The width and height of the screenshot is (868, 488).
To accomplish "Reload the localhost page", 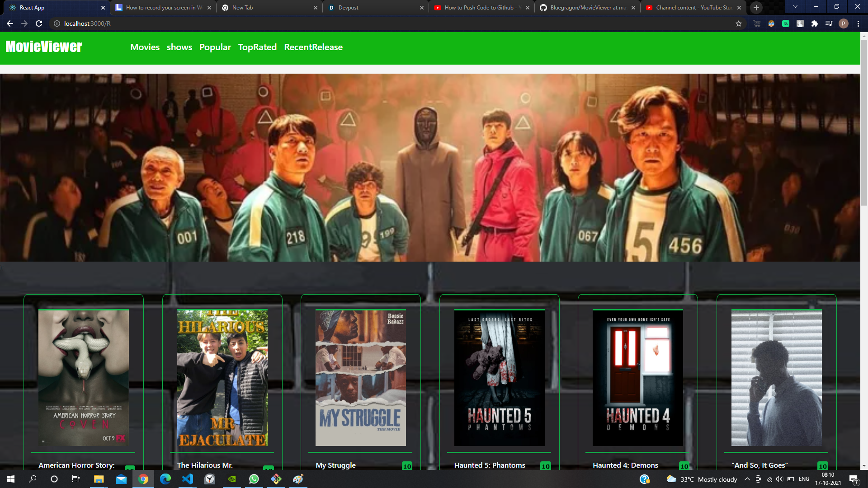I will click(x=39, y=23).
